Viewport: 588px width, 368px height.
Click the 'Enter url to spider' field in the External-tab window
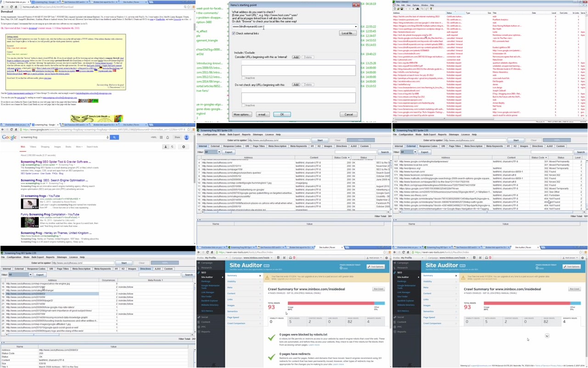(x=474, y=140)
